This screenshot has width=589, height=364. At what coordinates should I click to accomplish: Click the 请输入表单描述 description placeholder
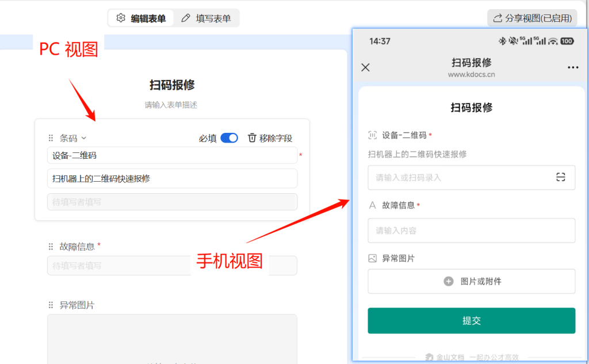171,105
